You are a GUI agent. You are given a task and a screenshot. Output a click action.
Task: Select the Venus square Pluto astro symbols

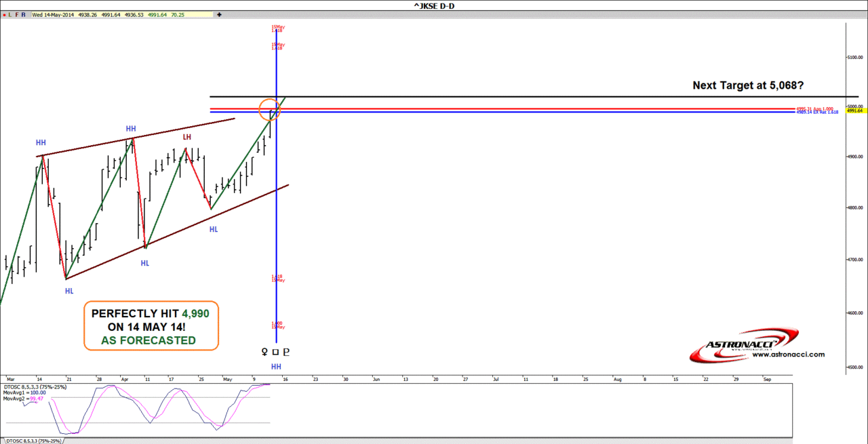276,352
